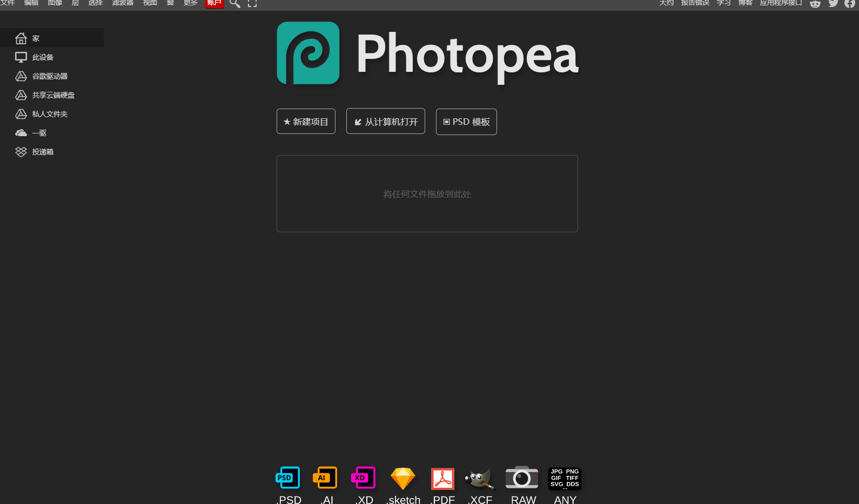Select the RAW camera icon
The image size is (859, 504).
pyautogui.click(x=522, y=478)
